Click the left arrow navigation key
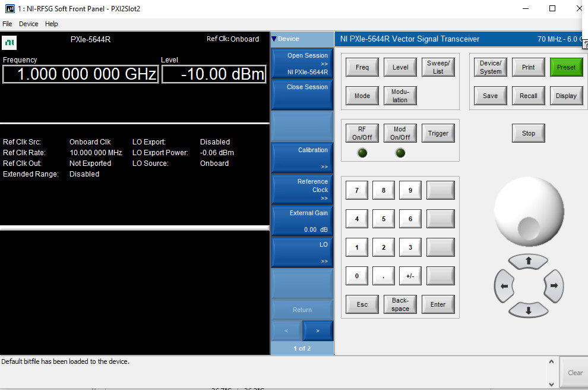This screenshot has width=588, height=390. [504, 286]
